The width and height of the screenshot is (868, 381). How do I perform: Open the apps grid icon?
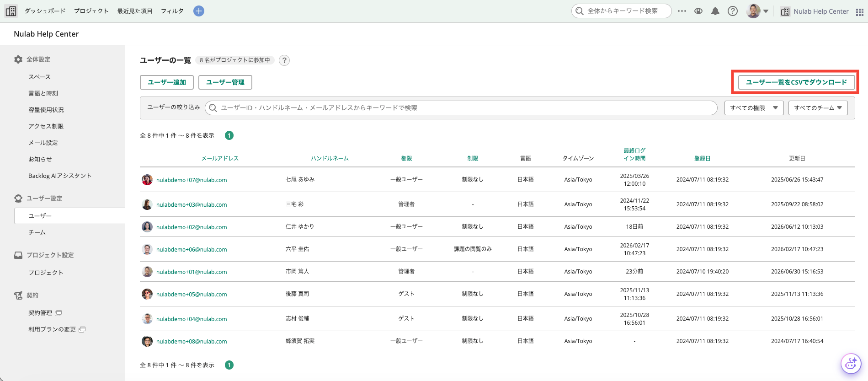pyautogui.click(x=859, y=12)
